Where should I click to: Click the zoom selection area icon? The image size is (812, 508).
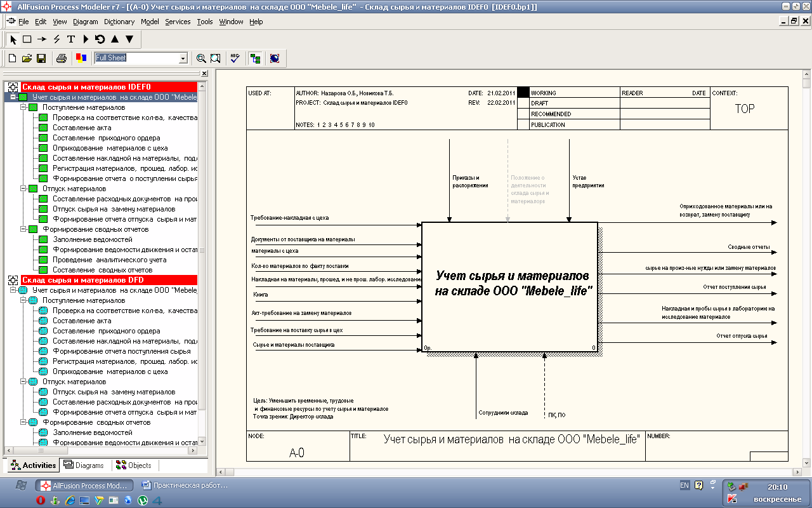[216, 58]
